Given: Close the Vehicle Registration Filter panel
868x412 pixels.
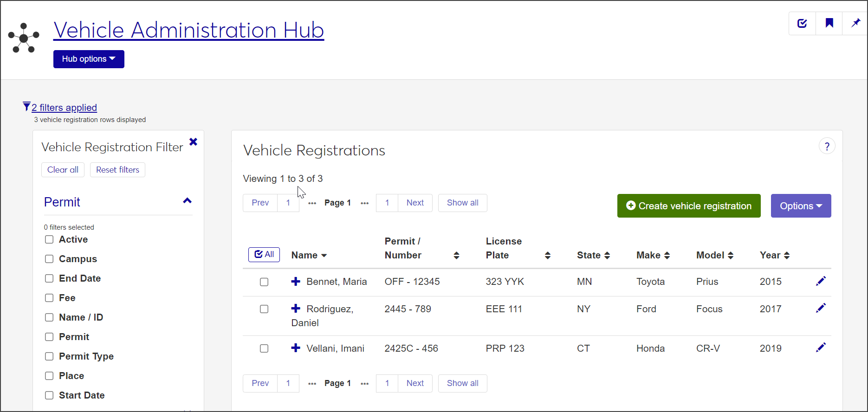Looking at the screenshot, I should 193,142.
